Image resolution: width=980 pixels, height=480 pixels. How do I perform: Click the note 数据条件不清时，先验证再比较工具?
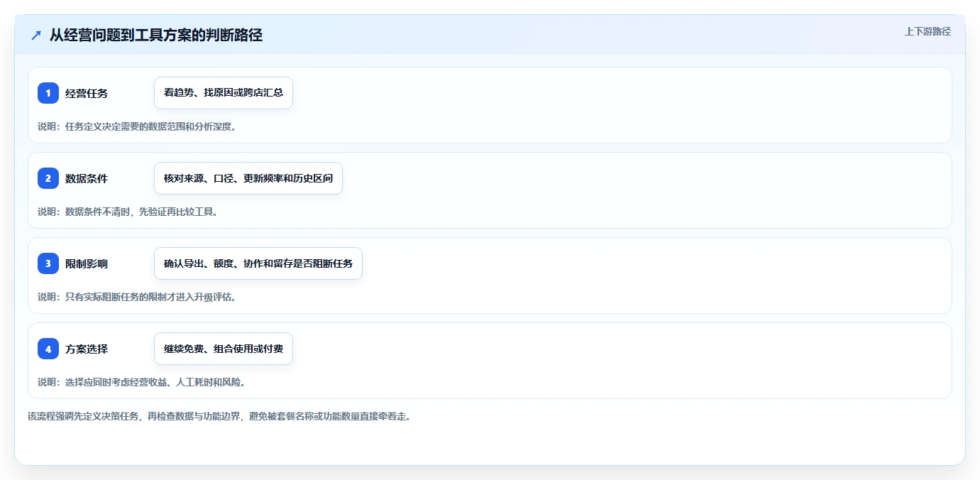click(128, 212)
